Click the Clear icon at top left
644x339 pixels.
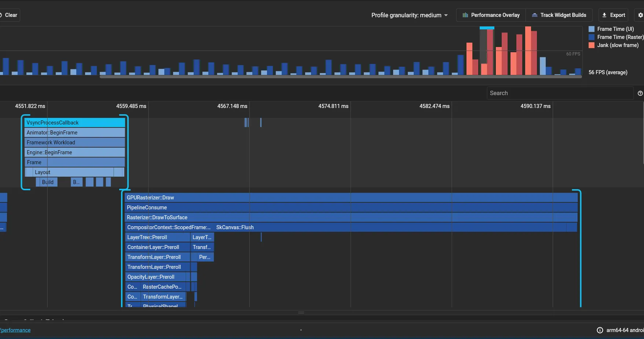[1, 15]
